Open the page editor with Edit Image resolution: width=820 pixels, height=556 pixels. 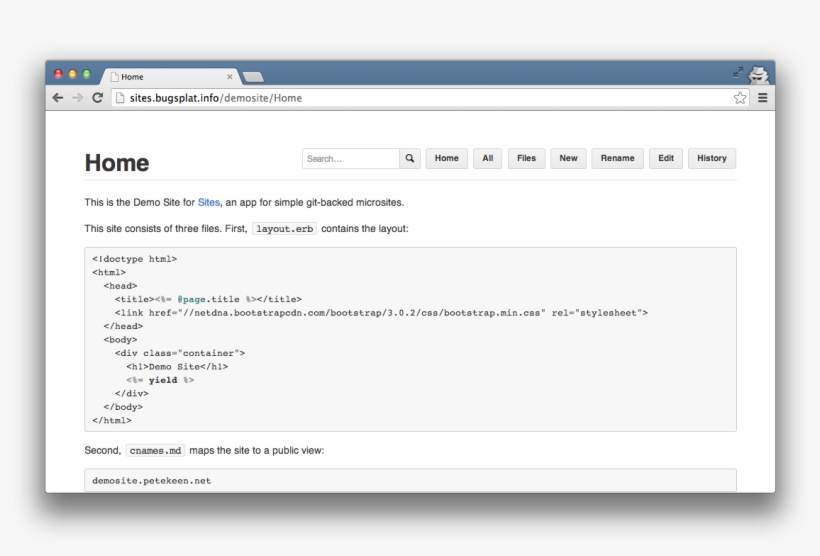[x=666, y=158]
